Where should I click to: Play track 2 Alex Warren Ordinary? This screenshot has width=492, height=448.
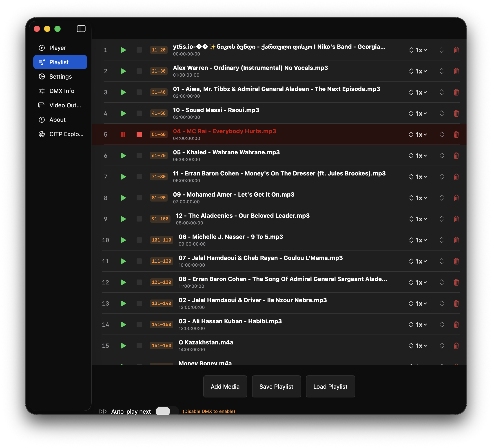[x=123, y=71]
